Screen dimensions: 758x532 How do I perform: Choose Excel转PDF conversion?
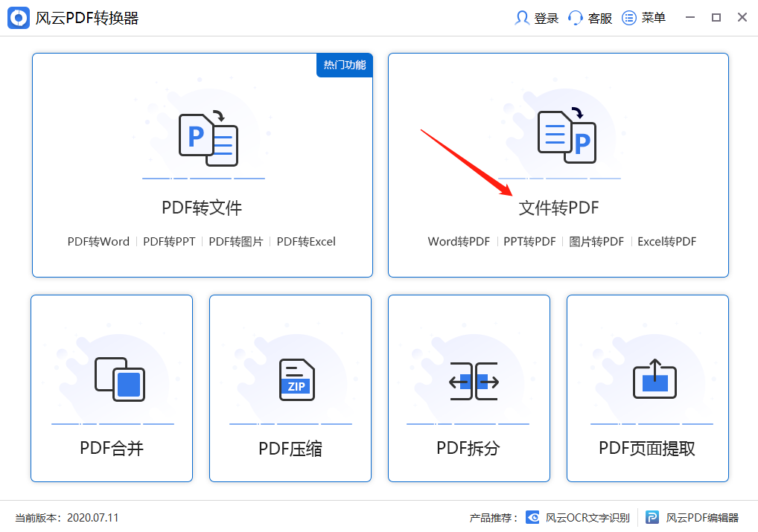point(666,242)
